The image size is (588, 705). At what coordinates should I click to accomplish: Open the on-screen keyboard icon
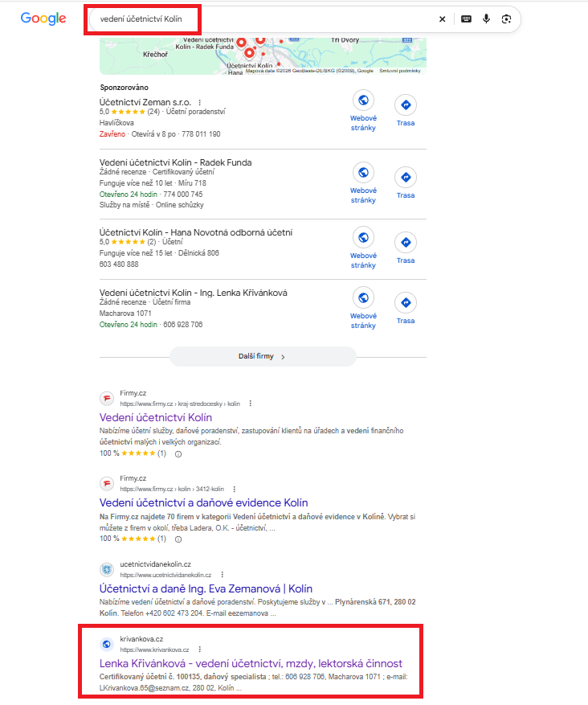466,18
